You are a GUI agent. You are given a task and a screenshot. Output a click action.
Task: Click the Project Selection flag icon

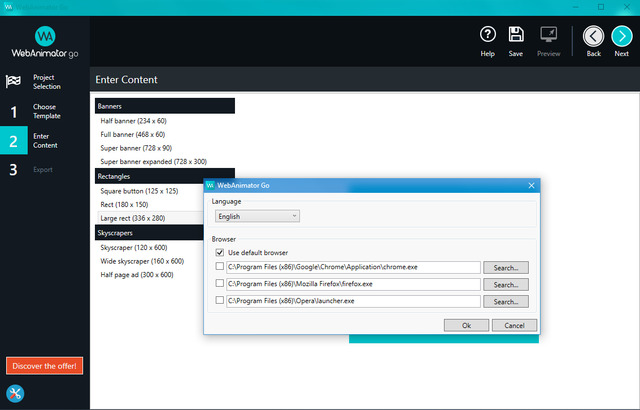coord(14,81)
